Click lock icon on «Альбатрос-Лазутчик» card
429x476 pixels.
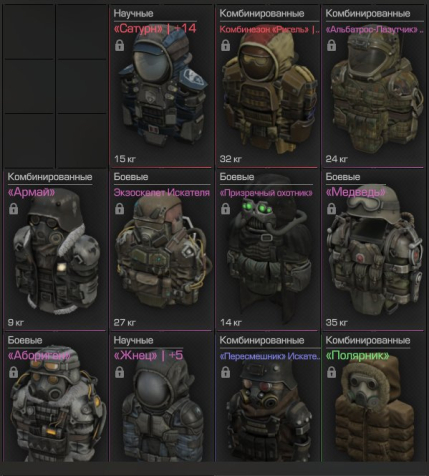click(331, 45)
